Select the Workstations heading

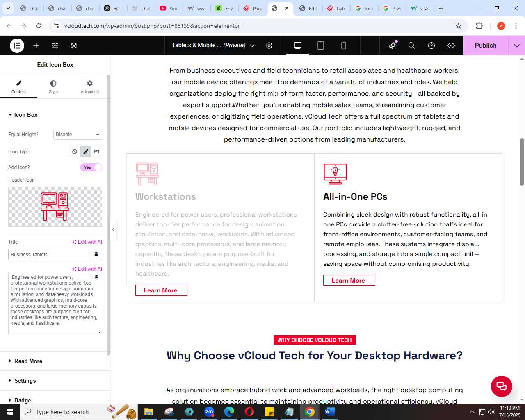166,197
